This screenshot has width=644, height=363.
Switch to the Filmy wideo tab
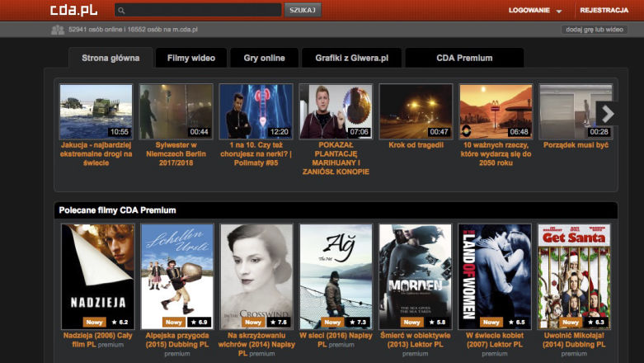pyautogui.click(x=191, y=58)
